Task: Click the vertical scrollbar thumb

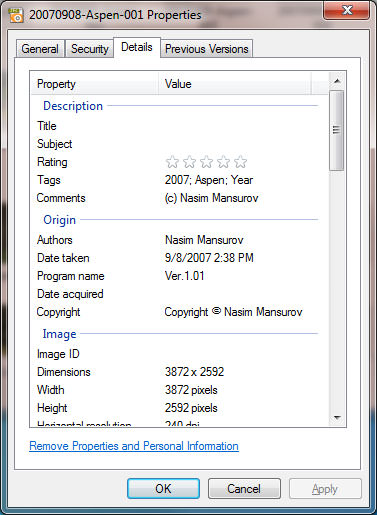Action: (337, 130)
